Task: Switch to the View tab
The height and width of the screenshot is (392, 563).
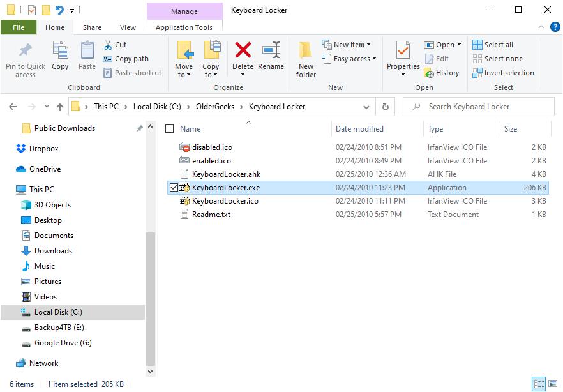Action: [x=128, y=27]
